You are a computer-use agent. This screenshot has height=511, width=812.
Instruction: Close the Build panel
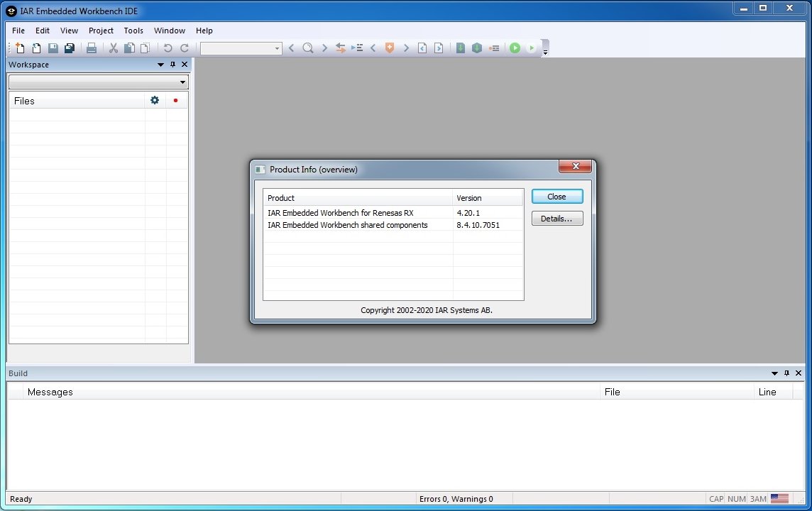point(799,373)
